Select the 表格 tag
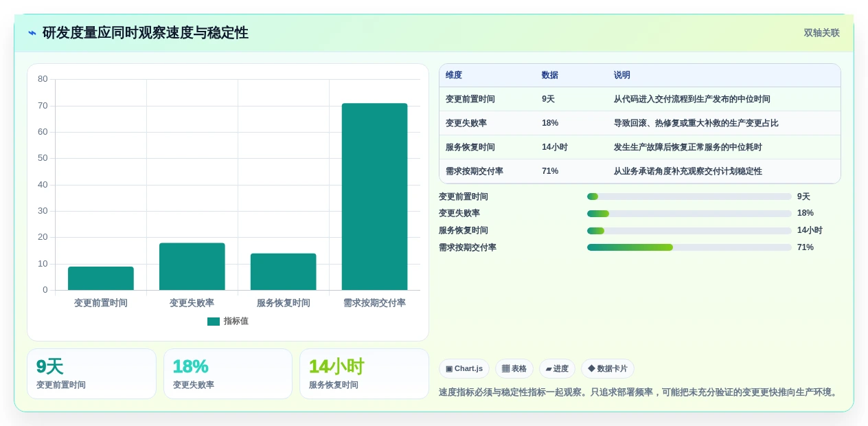The height and width of the screenshot is (426, 868). click(x=514, y=368)
